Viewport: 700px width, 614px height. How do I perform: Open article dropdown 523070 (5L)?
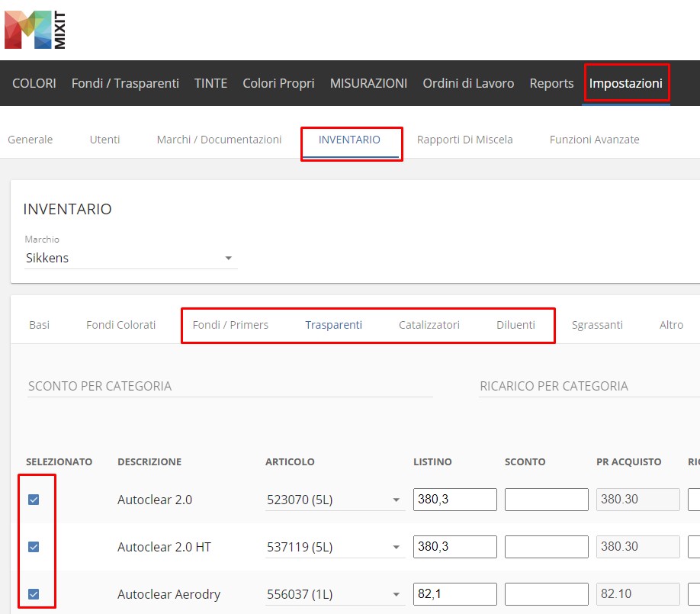335,500
